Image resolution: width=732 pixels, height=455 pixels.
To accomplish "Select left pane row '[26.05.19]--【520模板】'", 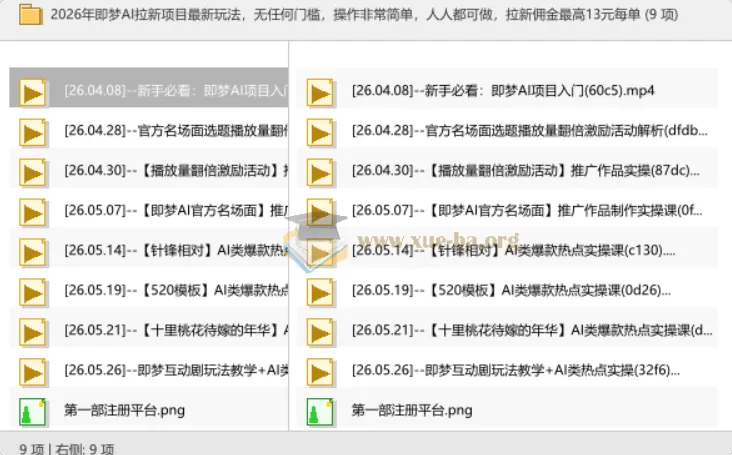I will pos(148,288).
